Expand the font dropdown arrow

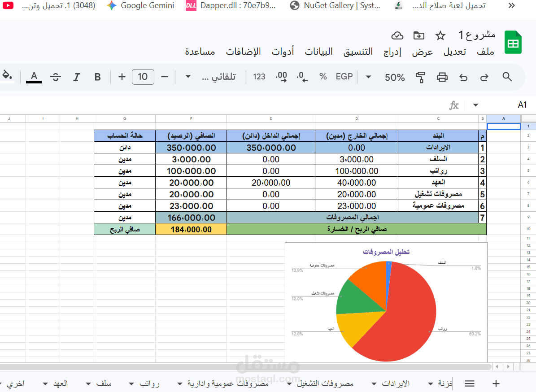click(188, 77)
